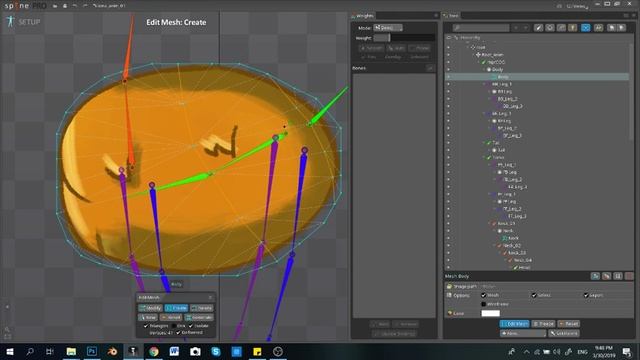The height and width of the screenshot is (360, 640).
Task: Click the Modify button in Edit Mesh
Action: click(x=151, y=308)
